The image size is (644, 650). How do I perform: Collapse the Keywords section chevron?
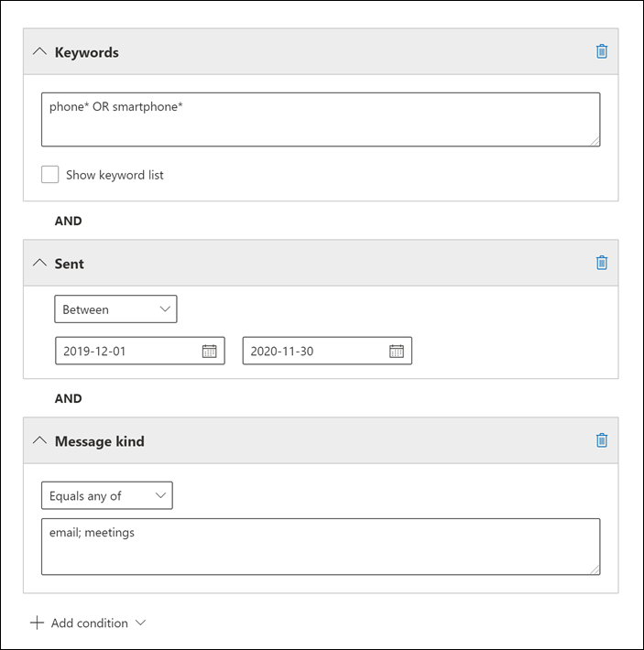tap(38, 52)
